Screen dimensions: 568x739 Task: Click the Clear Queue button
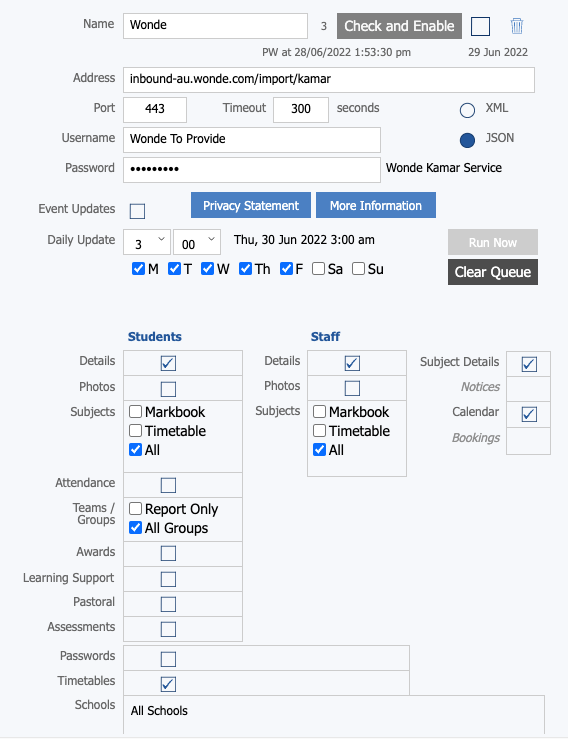tap(493, 272)
